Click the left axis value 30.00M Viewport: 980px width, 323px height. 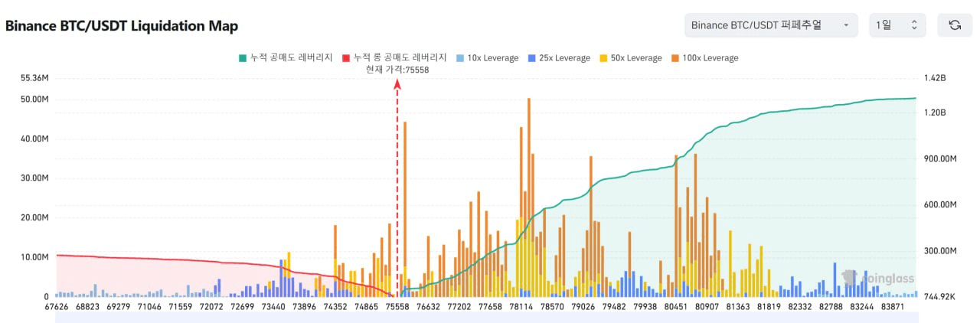tap(34, 178)
